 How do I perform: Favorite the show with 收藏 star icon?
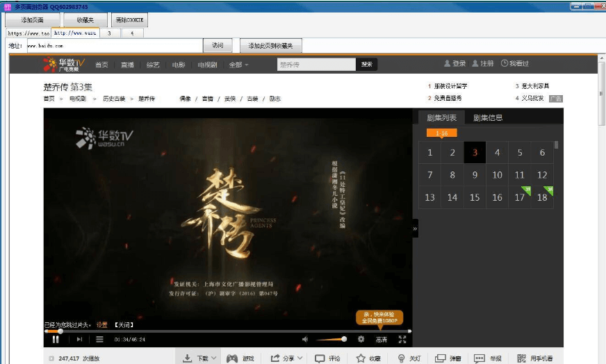361,358
